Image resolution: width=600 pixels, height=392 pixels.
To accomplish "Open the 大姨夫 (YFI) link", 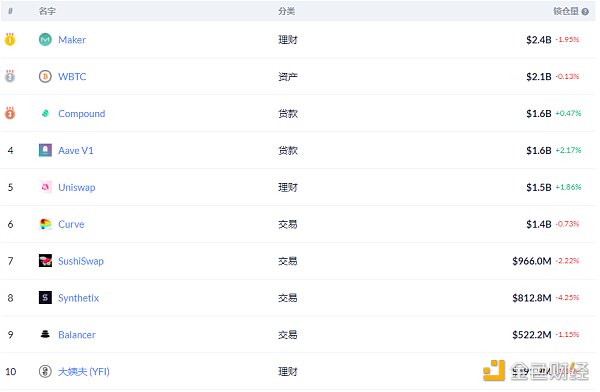I will [x=83, y=372].
